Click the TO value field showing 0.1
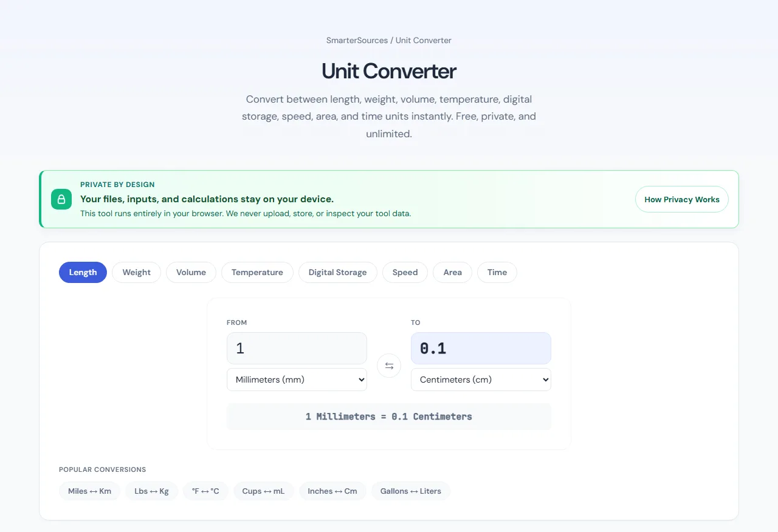This screenshot has height=532, width=778. 481,348
